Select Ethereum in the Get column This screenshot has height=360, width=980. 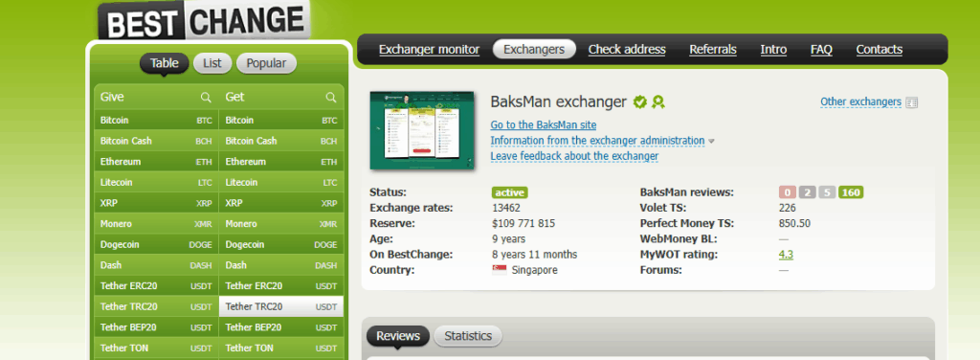[281, 161]
